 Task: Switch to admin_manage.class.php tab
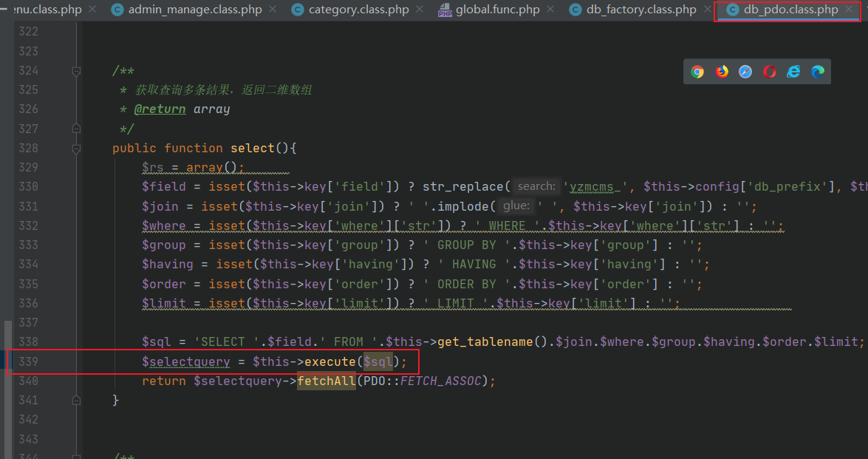(x=195, y=10)
